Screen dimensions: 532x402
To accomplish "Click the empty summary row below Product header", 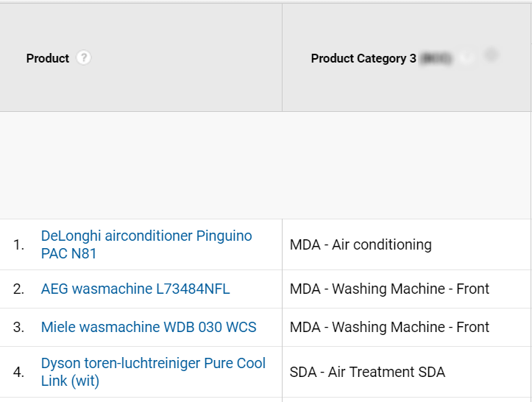I will 141,166.
